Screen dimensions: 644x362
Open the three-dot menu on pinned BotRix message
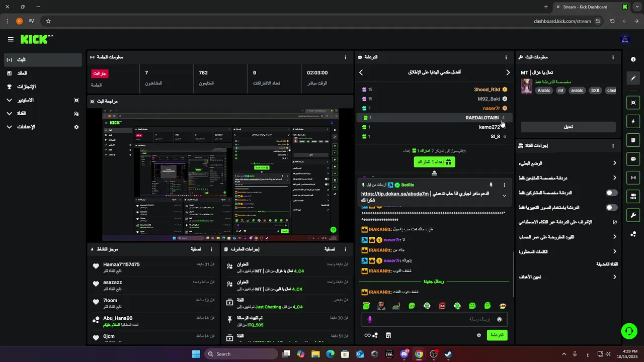point(505,185)
